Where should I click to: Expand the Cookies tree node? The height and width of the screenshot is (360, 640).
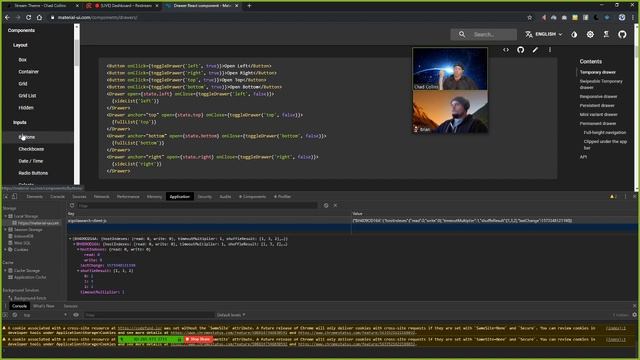coord(6,249)
